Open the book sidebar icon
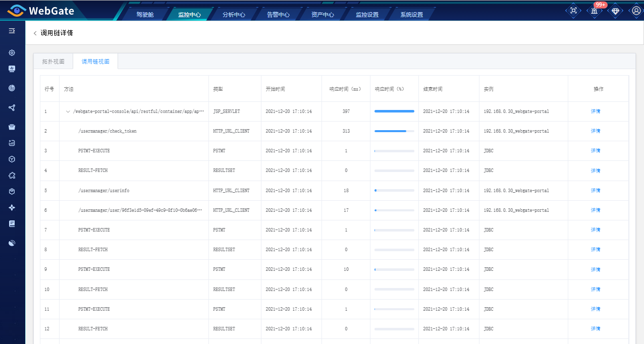The width and height of the screenshot is (644, 344). pos(12,223)
